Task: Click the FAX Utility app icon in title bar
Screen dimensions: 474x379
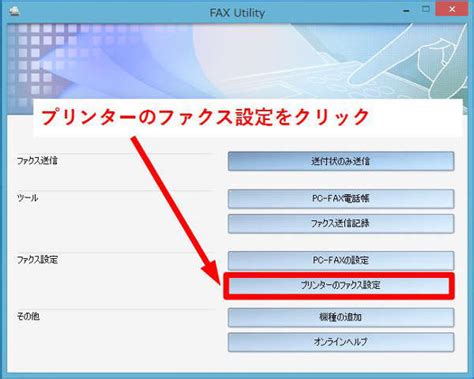Action: tap(14, 12)
